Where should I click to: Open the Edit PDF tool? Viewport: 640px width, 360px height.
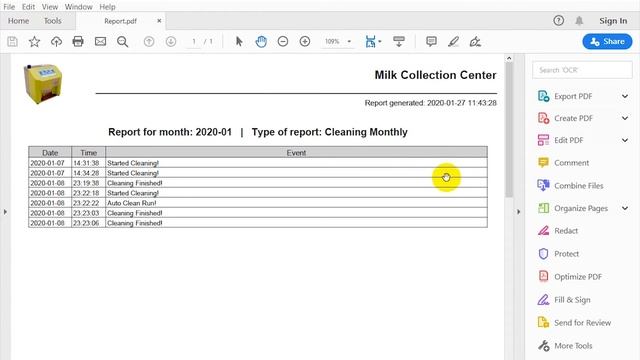(569, 140)
